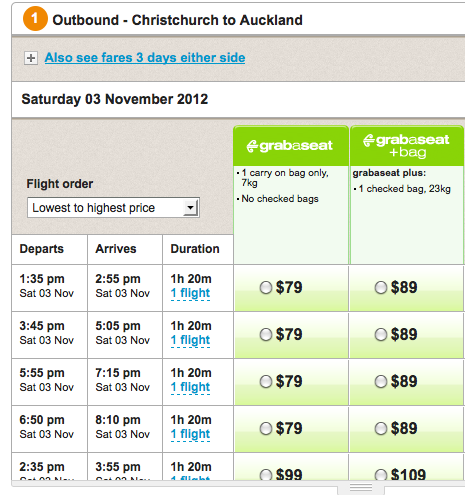This screenshot has height=495, width=465.
Task: Select the $99 fare radio button
Action: 266,475
